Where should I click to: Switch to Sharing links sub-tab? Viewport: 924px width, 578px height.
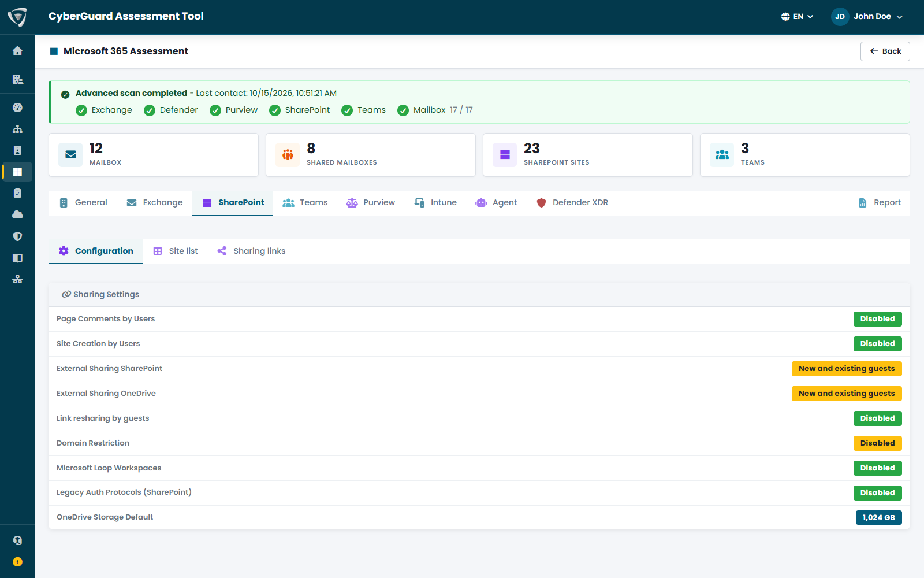pyautogui.click(x=251, y=251)
